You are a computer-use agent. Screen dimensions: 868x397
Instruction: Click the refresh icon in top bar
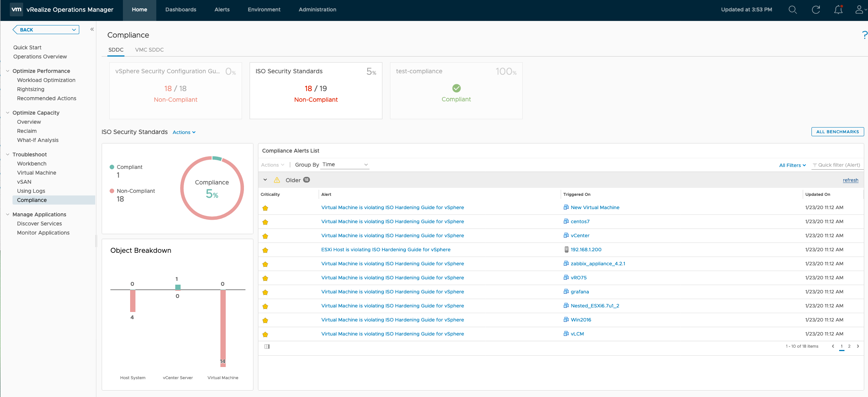click(x=816, y=10)
